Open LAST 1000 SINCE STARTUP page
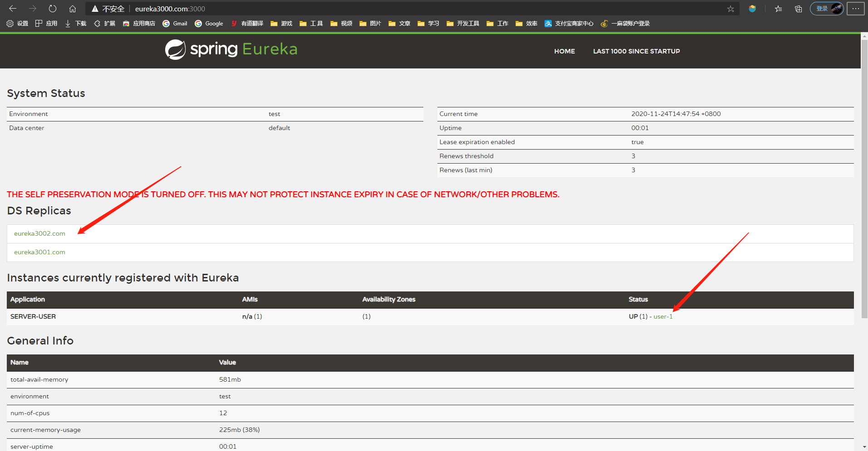This screenshot has width=868, height=451. [636, 51]
